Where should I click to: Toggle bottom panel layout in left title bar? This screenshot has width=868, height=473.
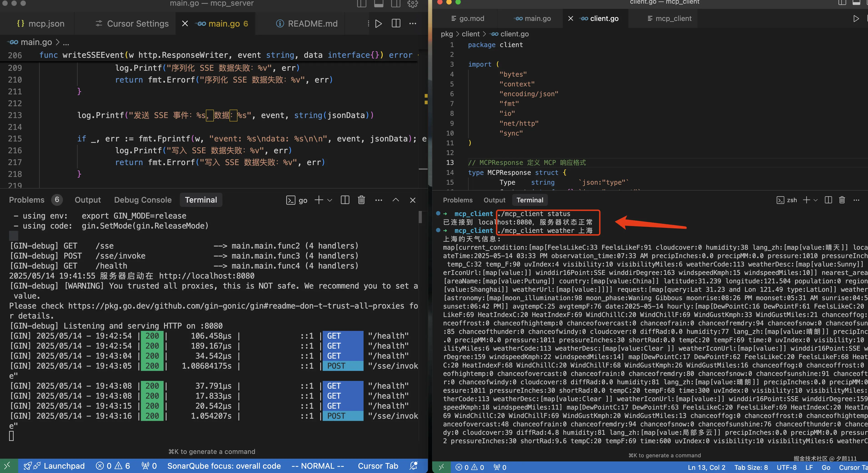(x=379, y=4)
